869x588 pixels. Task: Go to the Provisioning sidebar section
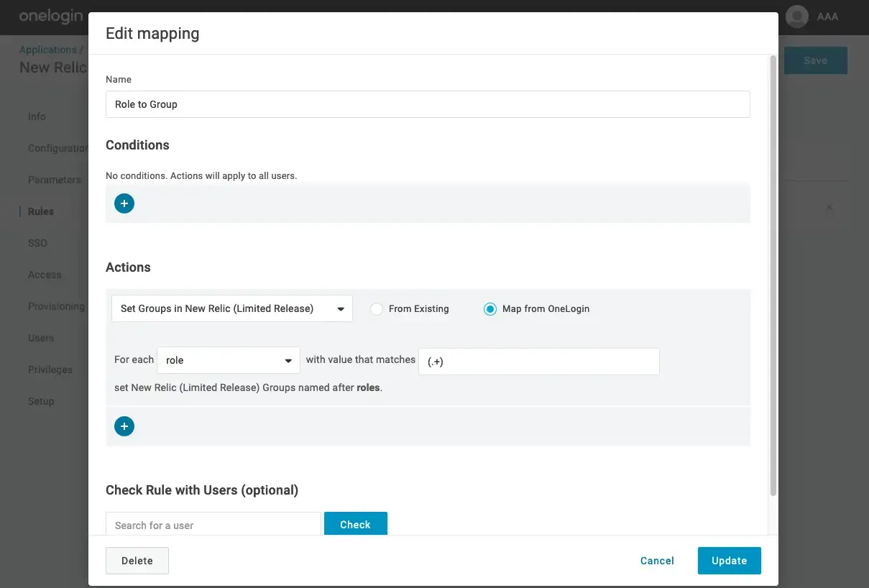[x=56, y=306]
